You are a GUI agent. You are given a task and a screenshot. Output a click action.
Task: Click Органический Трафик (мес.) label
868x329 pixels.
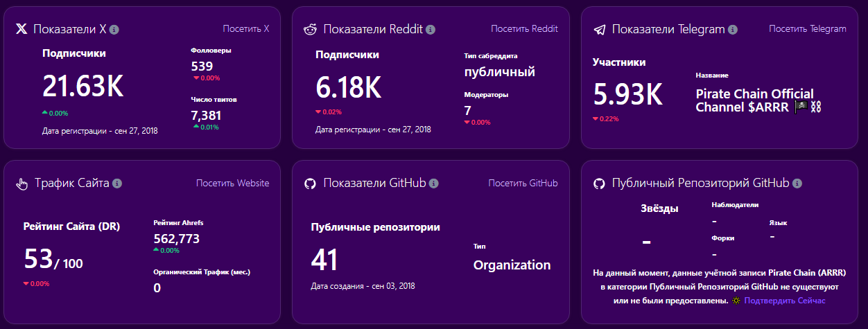point(202,272)
